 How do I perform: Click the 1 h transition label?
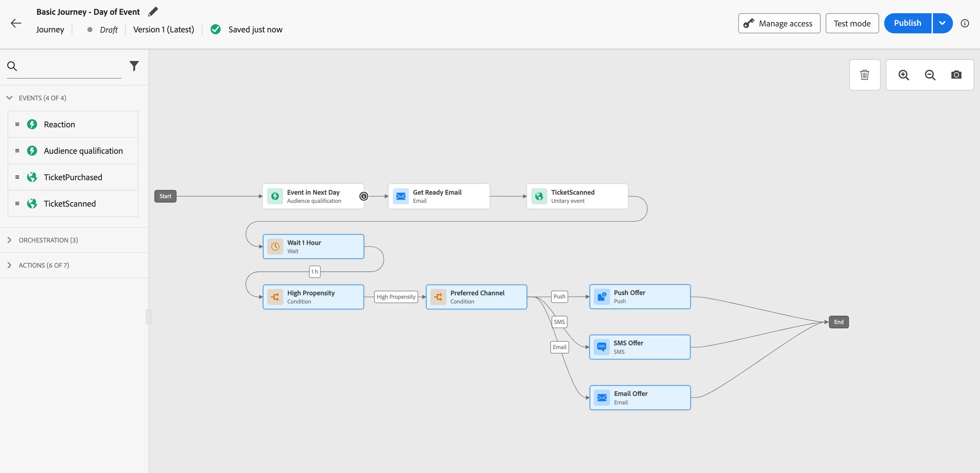coord(314,272)
